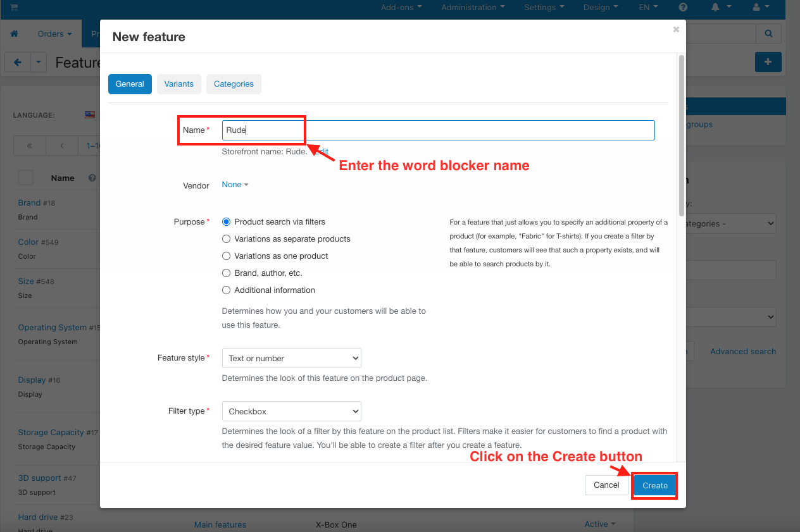Click the shopping cart icon in top bar
Viewport: 800px width, 532px height.
[x=14, y=7]
